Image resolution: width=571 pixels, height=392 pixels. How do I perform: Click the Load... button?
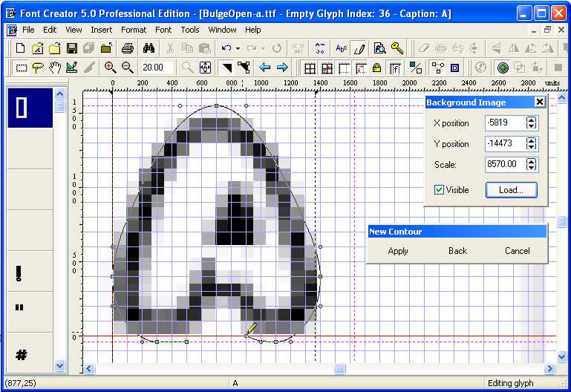coord(511,190)
